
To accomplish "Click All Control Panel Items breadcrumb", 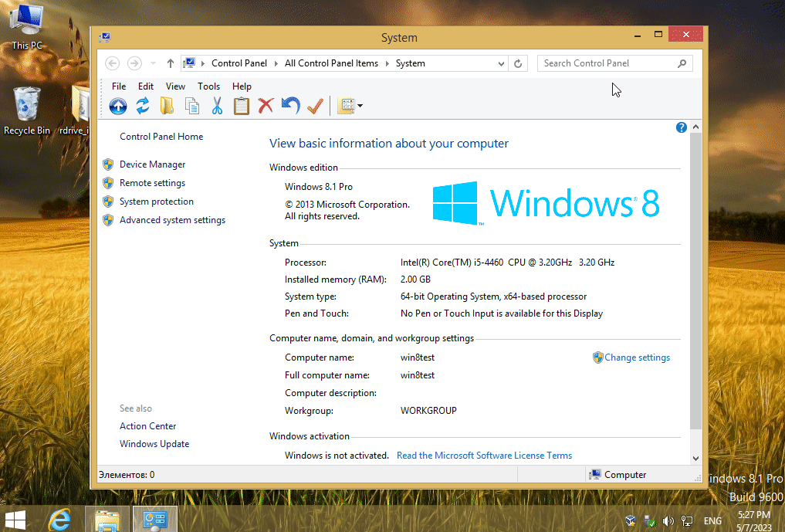I will tap(331, 63).
